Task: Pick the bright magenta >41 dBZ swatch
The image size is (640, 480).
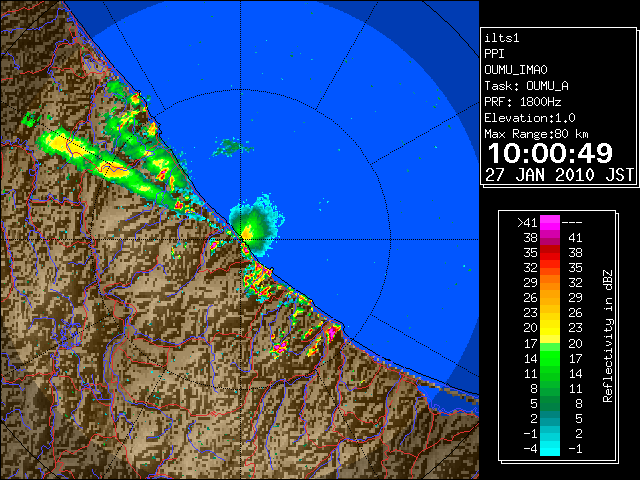Action: coord(550,223)
